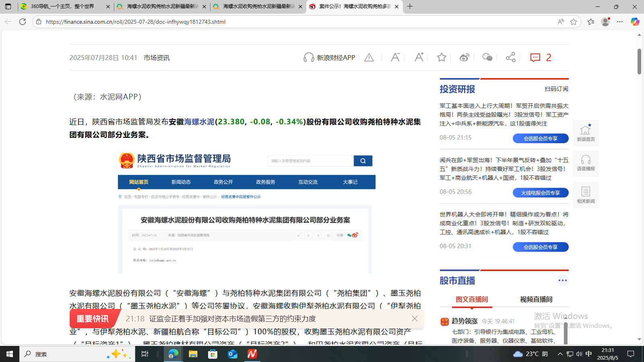Click the warning triangle report icon

pyautogui.click(x=369, y=58)
